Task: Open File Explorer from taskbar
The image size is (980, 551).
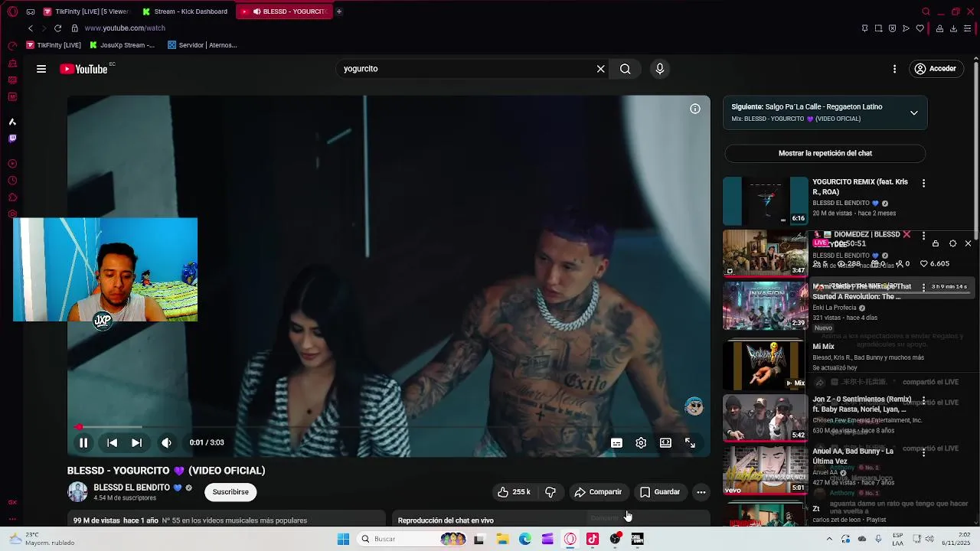Action: pos(502,539)
